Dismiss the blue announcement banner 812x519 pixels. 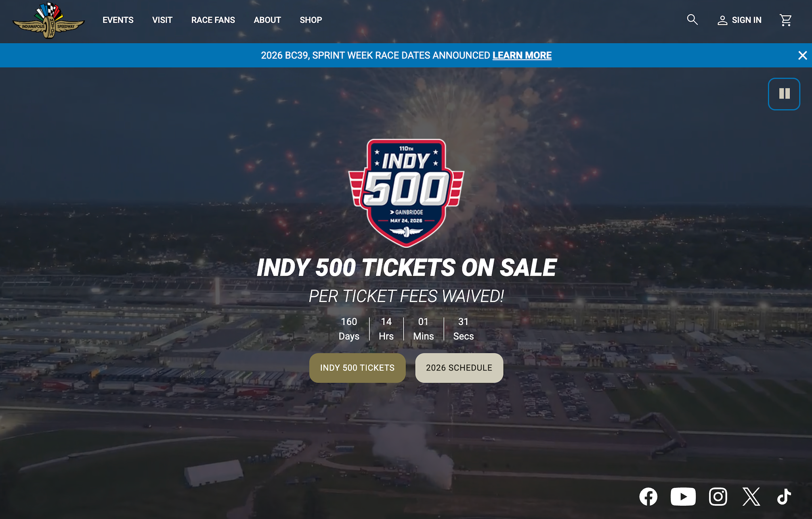point(803,55)
